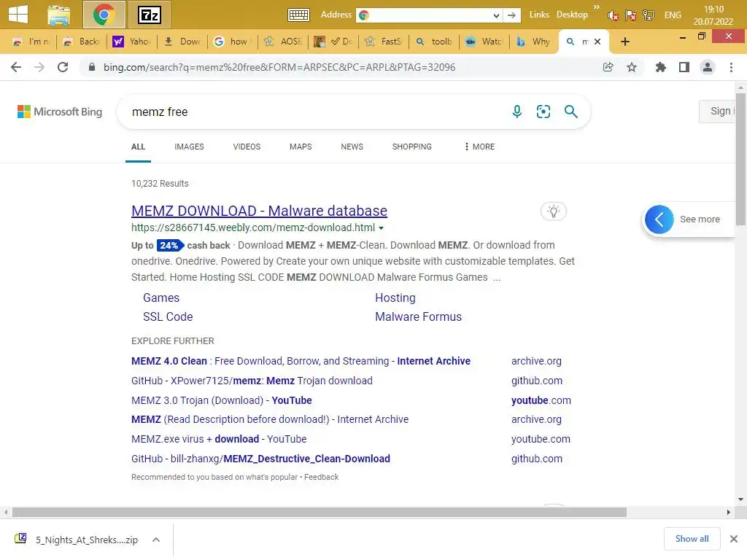
Task: Open File Explorer from the taskbar
Action: (59, 15)
